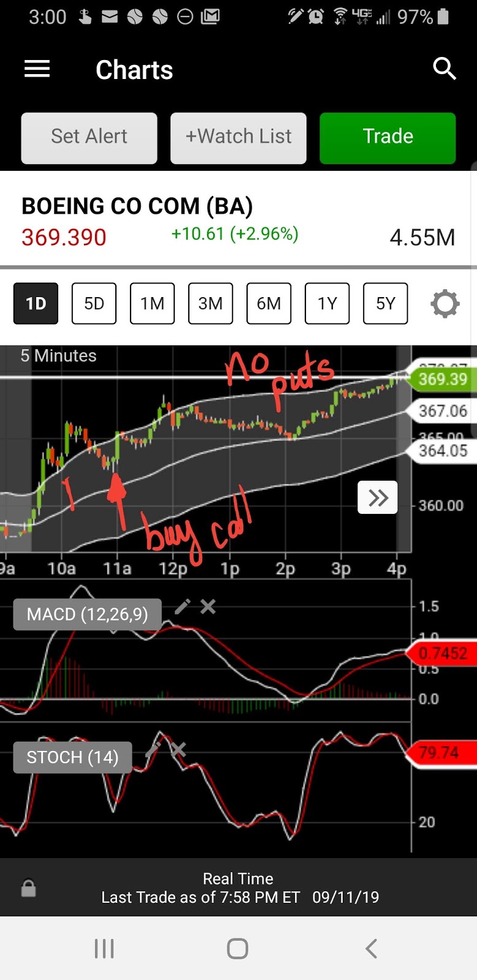Tap the BOEING CO COM (BA) title

(x=137, y=206)
